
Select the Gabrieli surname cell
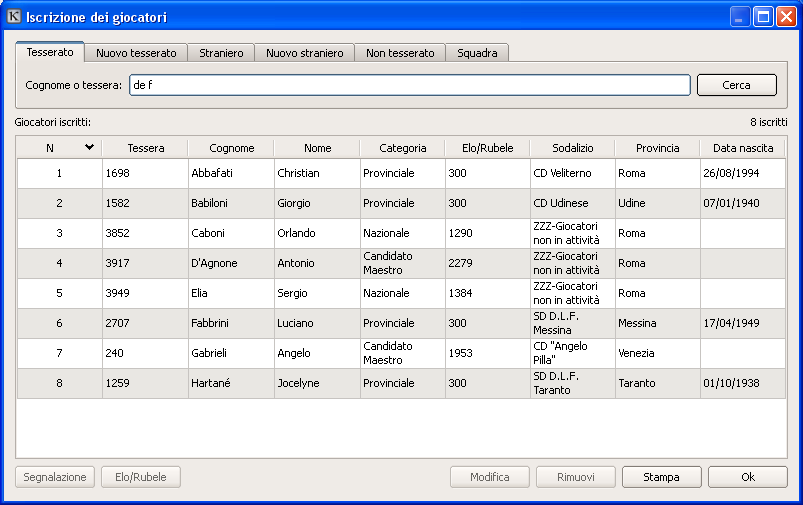click(231, 353)
